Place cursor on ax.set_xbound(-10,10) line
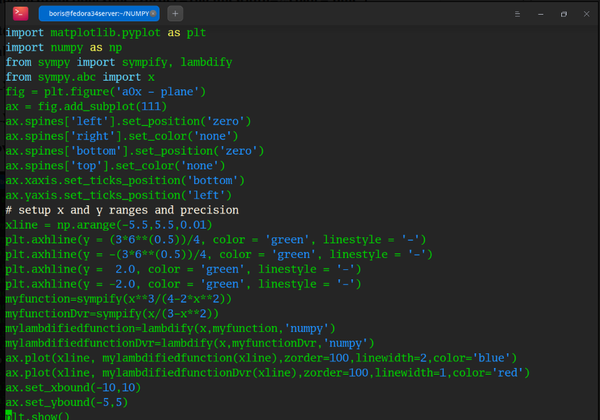This screenshot has width=600, height=420. pyautogui.click(x=73, y=387)
